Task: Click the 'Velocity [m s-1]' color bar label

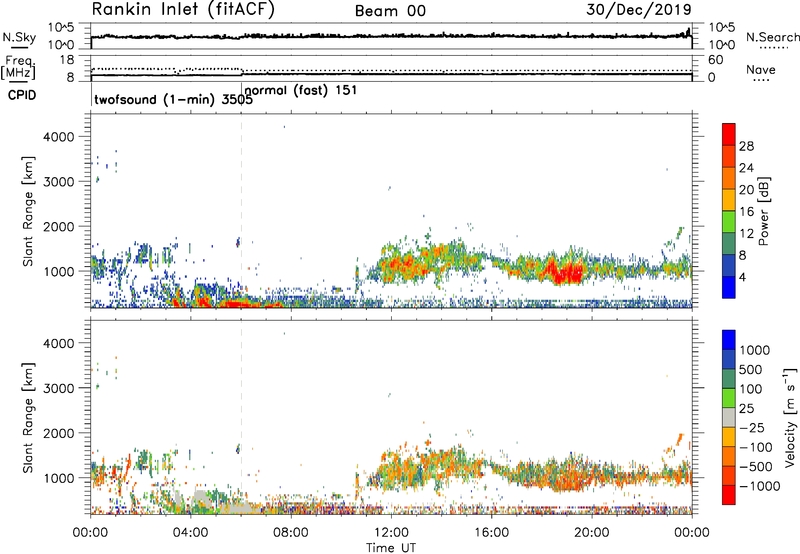Action: 790,417
